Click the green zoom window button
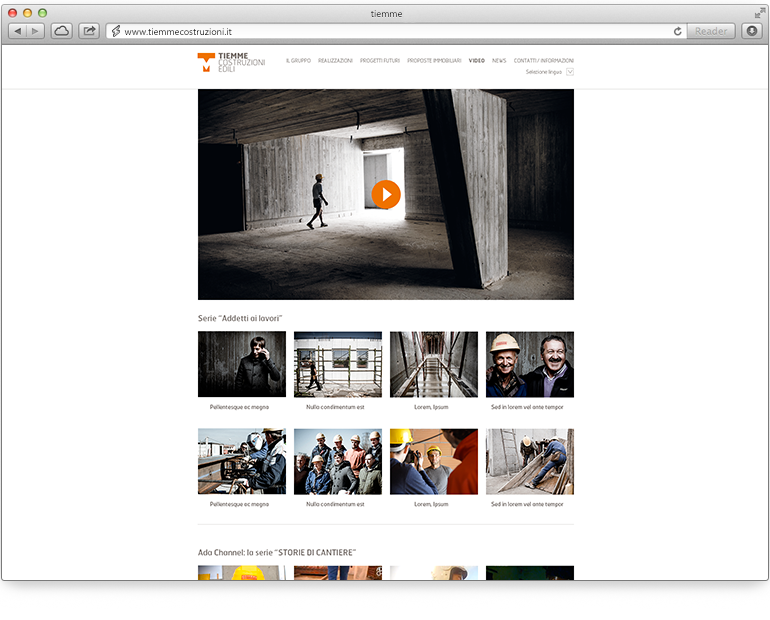 pyautogui.click(x=43, y=13)
